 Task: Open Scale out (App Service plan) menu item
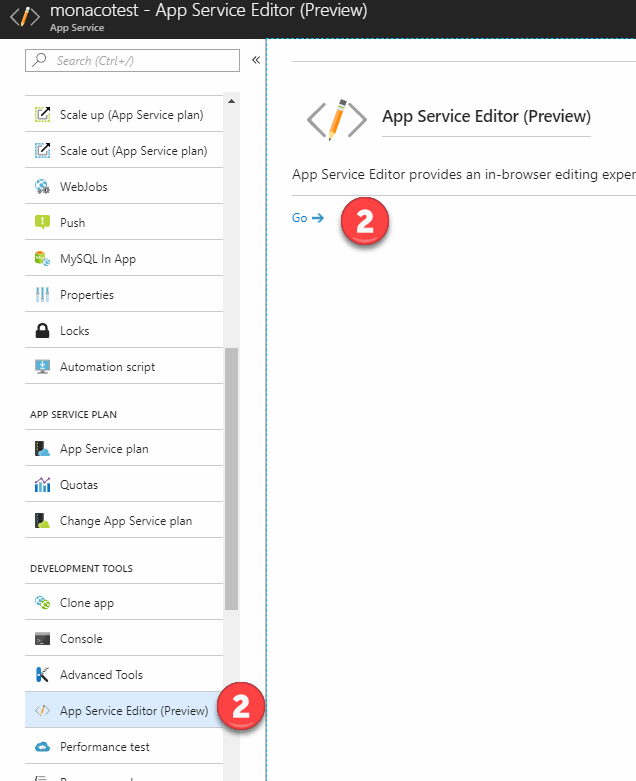124,150
